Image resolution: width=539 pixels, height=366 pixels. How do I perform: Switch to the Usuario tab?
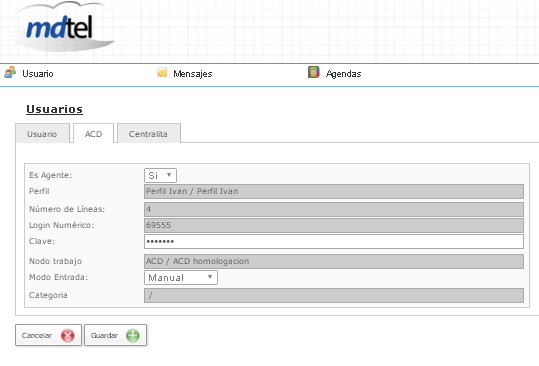coord(42,134)
